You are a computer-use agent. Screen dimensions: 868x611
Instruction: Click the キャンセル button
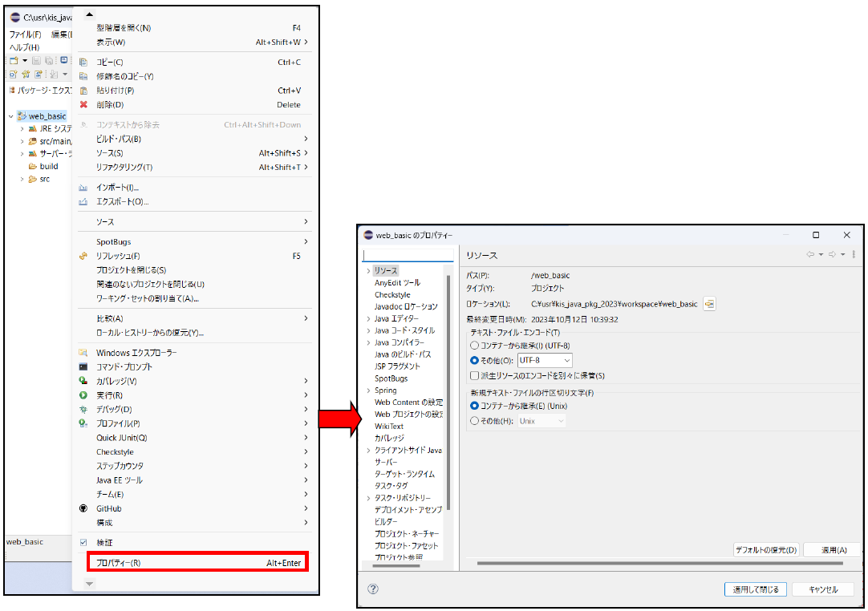point(822,589)
